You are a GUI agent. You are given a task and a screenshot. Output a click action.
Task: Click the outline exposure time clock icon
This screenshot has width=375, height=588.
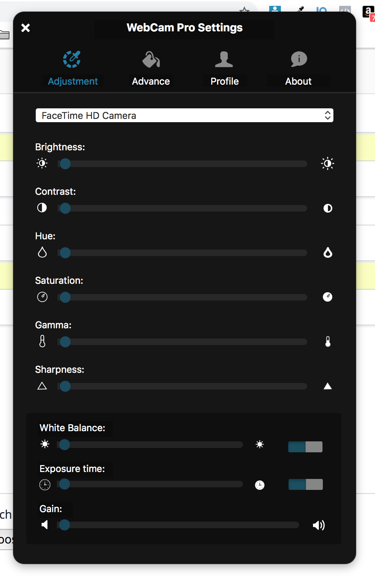[x=45, y=485]
